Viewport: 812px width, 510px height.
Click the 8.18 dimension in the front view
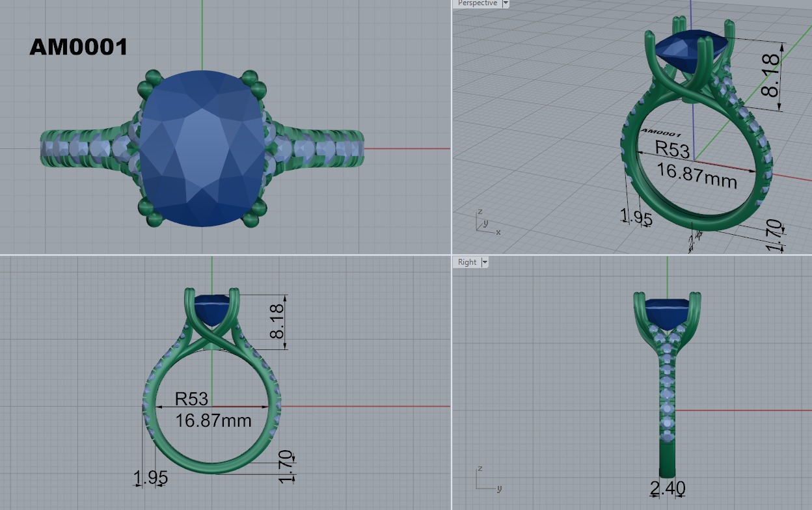(277, 323)
